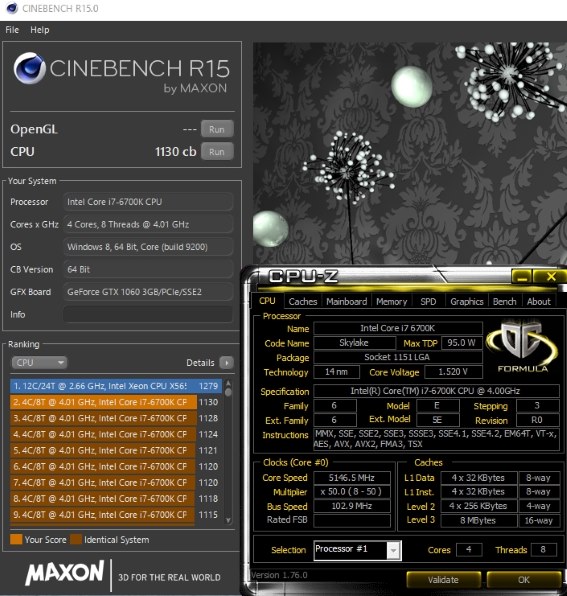Click the Code Name value Skylake

(354, 343)
